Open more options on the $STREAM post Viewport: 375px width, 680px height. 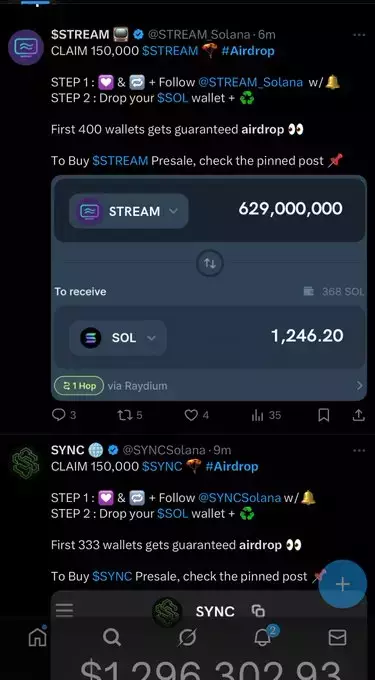pos(359,35)
